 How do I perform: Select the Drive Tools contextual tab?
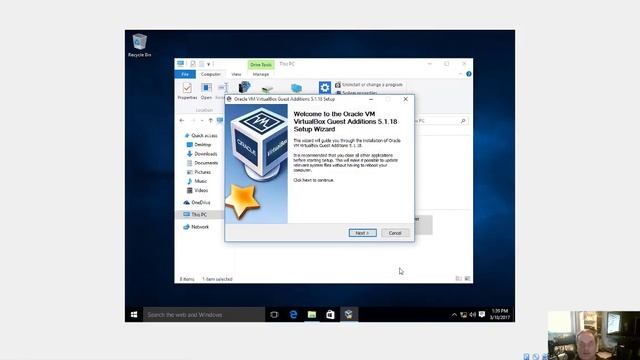(x=261, y=64)
